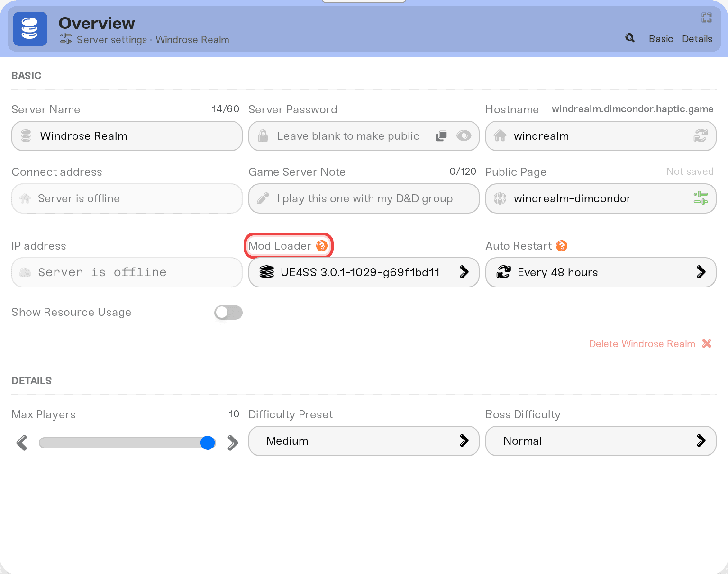
Task: Click the Server Password input field
Action: tap(364, 136)
